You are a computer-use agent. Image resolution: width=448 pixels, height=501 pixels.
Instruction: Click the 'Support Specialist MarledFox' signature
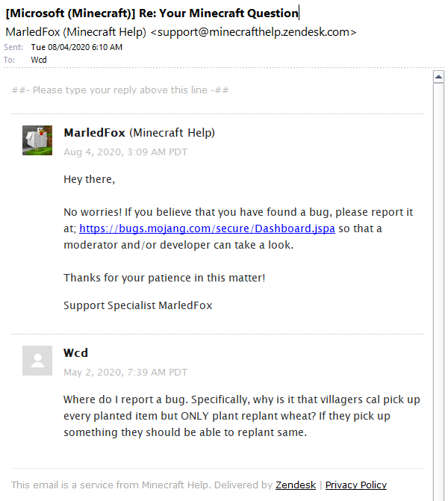click(x=138, y=305)
